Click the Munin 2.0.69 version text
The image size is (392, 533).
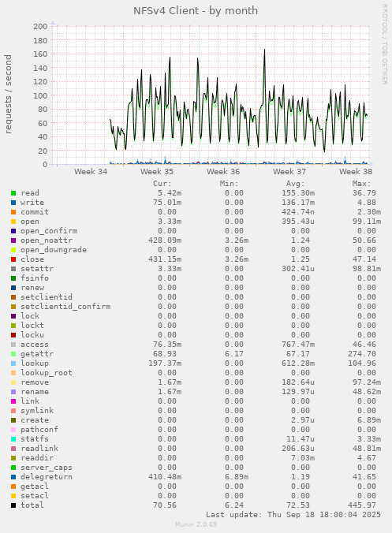196,524
